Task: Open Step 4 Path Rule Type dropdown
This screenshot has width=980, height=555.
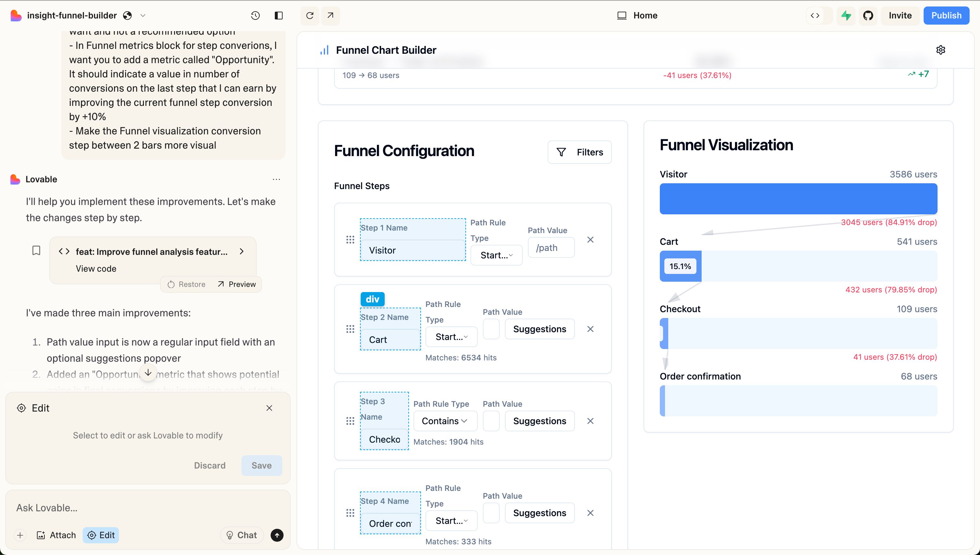Action: (451, 521)
